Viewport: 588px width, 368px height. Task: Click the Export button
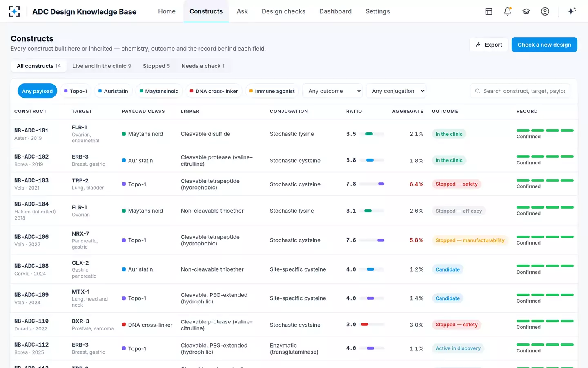pyautogui.click(x=489, y=45)
